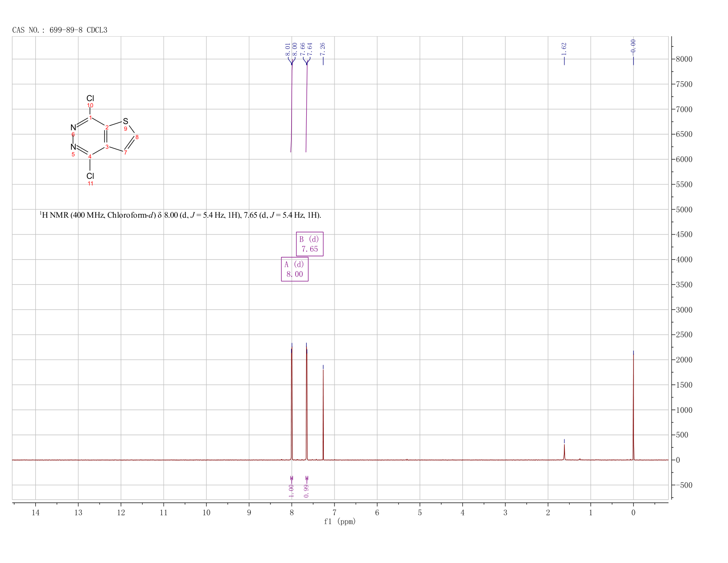Click the doublet peak at 8.00 ppm
Viewport: 728px width, 563px height.
point(292,404)
